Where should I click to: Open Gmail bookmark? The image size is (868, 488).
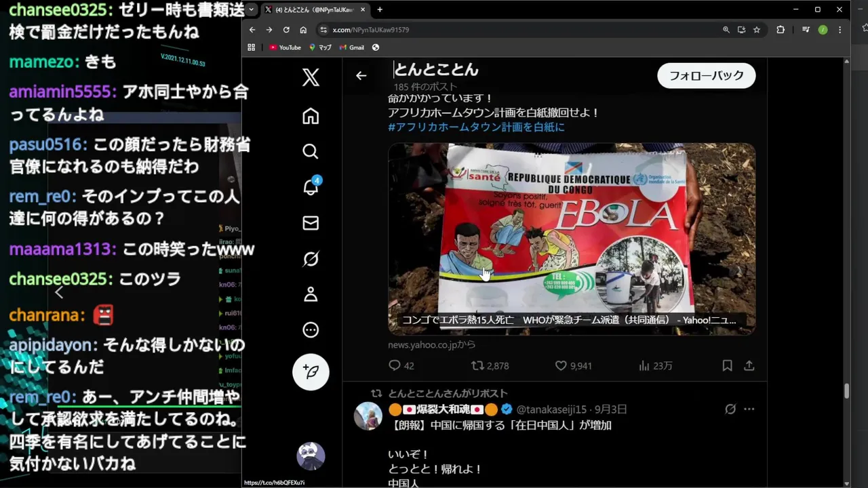click(x=352, y=47)
